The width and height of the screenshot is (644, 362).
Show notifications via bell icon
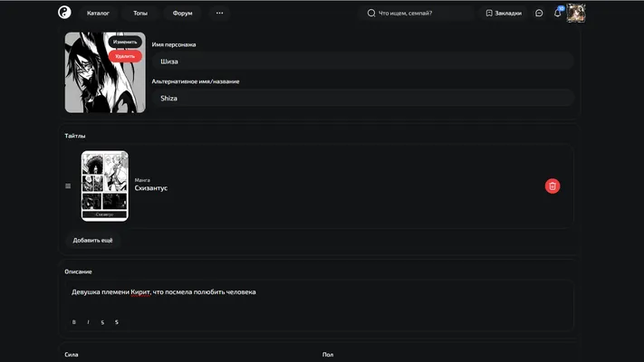point(557,14)
